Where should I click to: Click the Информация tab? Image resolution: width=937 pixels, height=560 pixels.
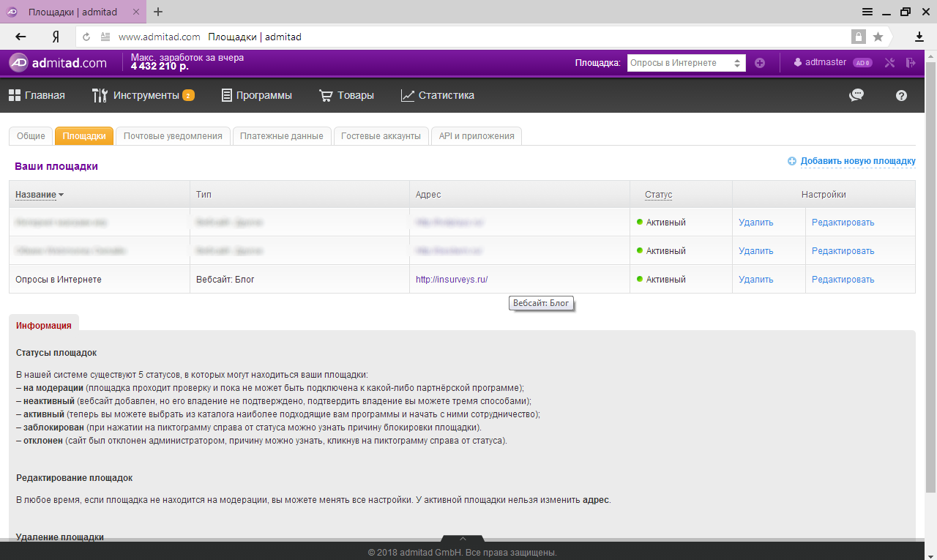pyautogui.click(x=44, y=326)
